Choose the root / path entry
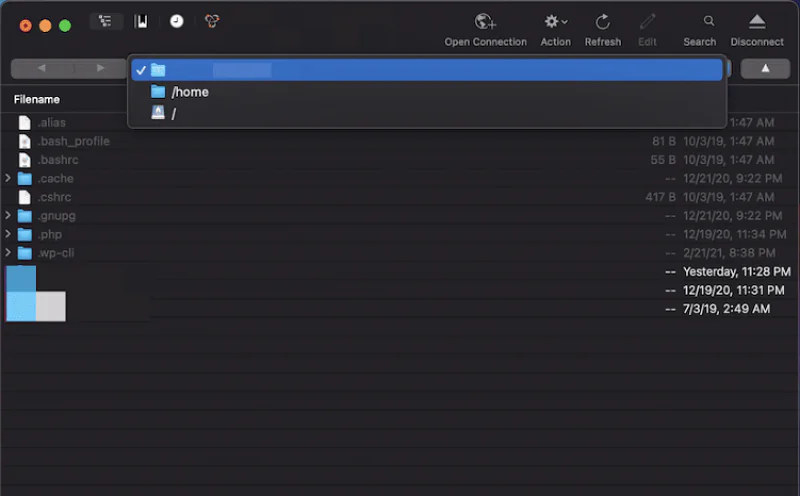The height and width of the screenshot is (496, 800). 427,113
